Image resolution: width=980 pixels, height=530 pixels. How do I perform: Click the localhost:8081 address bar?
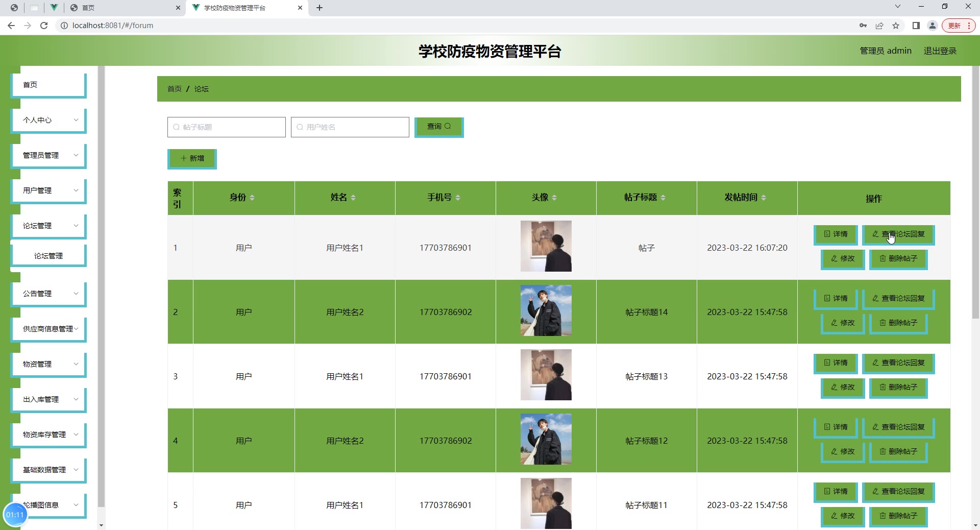point(454,26)
